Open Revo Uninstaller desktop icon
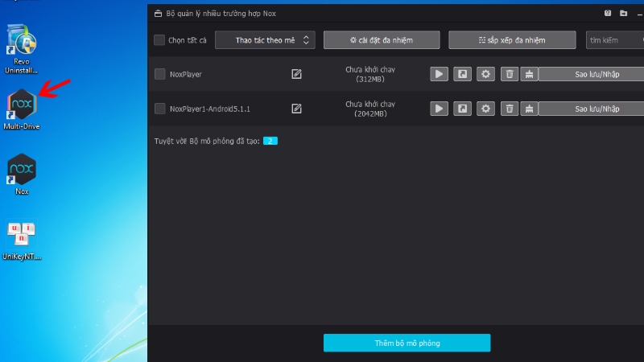This screenshot has width=644, height=362. 22,49
